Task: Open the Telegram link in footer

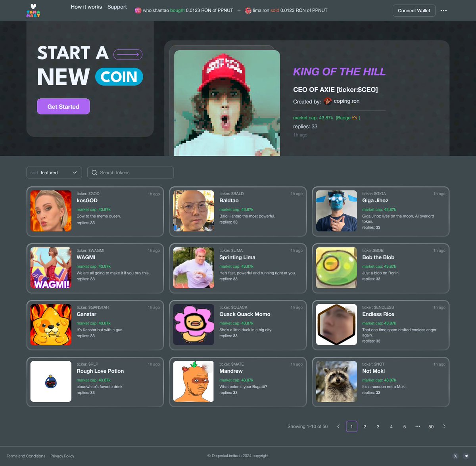Action: [x=466, y=456]
